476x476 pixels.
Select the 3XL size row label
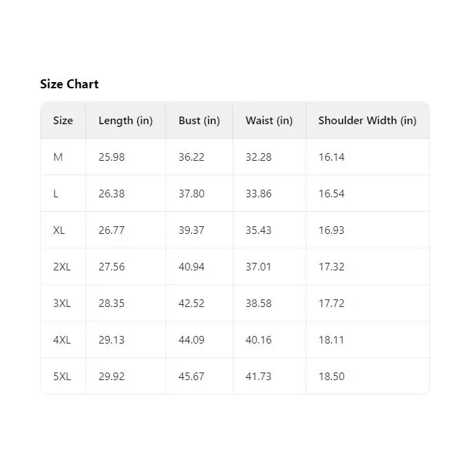pos(62,304)
